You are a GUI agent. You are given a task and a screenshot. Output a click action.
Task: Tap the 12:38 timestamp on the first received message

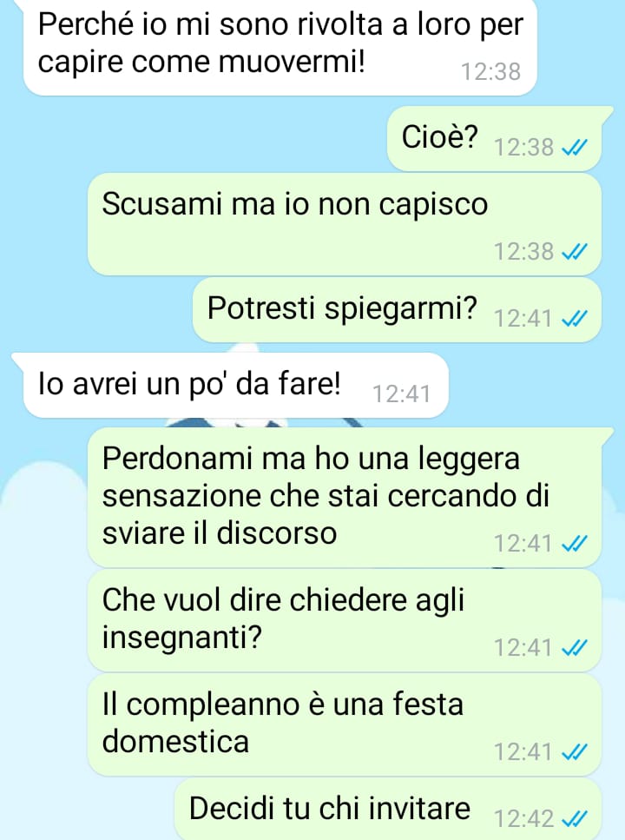pos(490,72)
